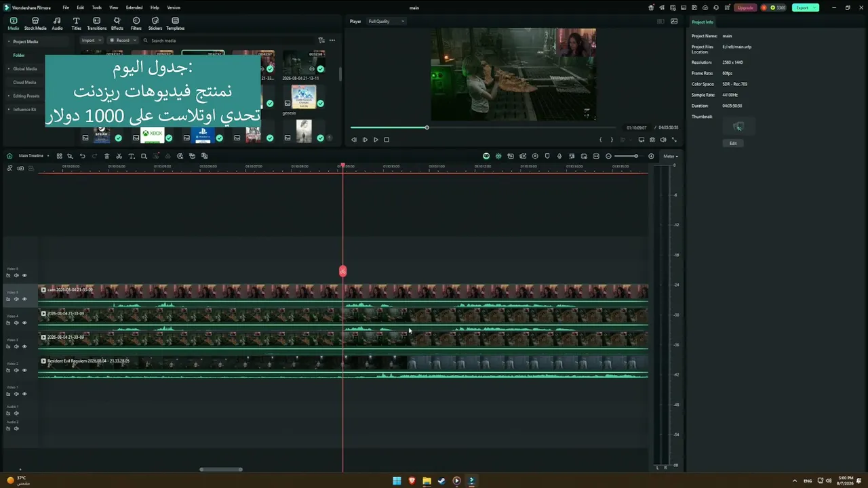
Task: Open the Titles library
Action: click(x=76, y=24)
